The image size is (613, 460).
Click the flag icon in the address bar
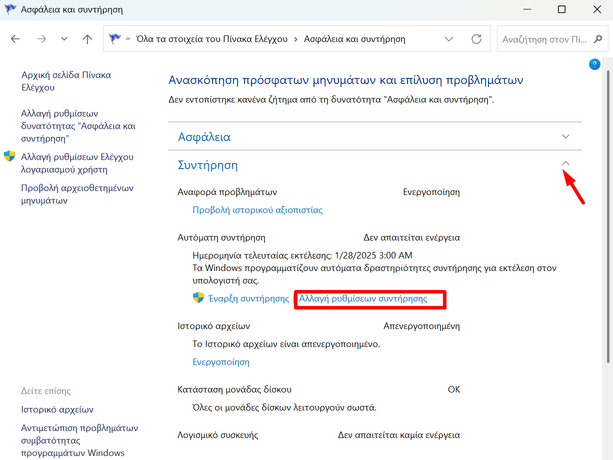click(115, 39)
